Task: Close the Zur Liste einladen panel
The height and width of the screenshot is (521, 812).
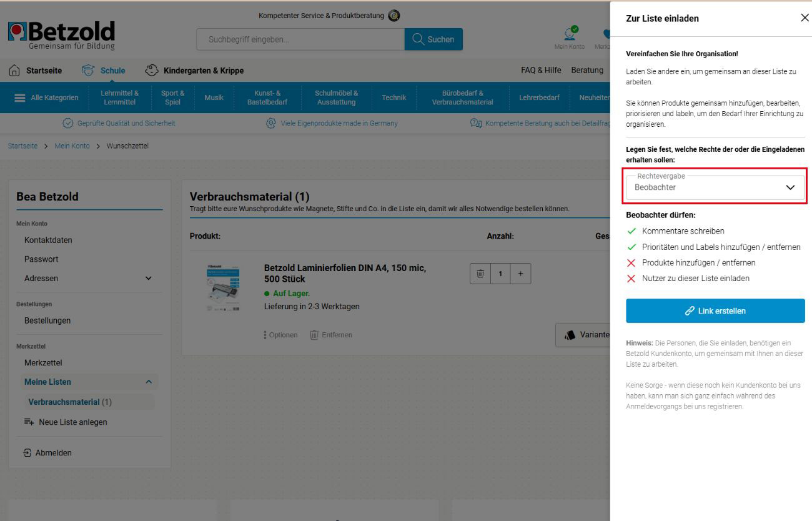Action: point(805,18)
